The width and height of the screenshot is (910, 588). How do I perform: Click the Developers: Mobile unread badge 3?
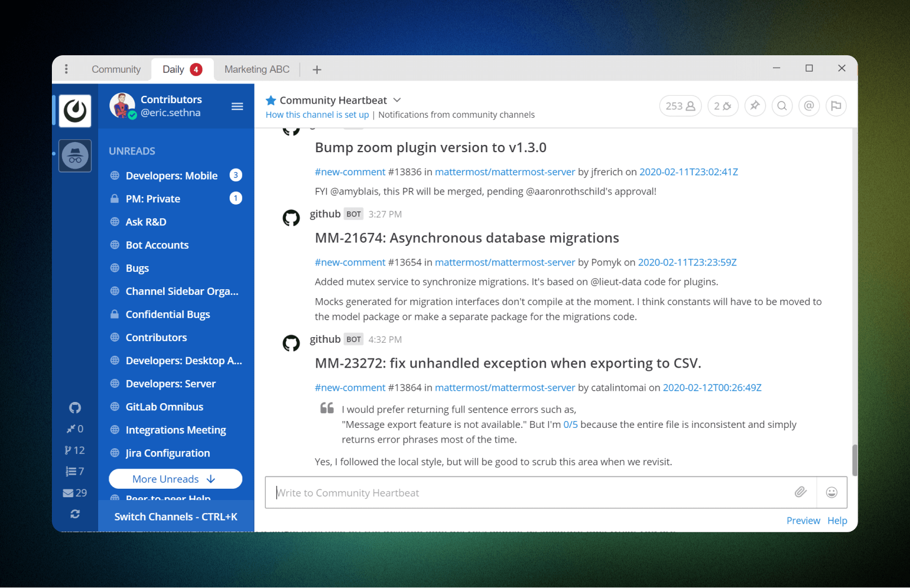pyautogui.click(x=236, y=175)
